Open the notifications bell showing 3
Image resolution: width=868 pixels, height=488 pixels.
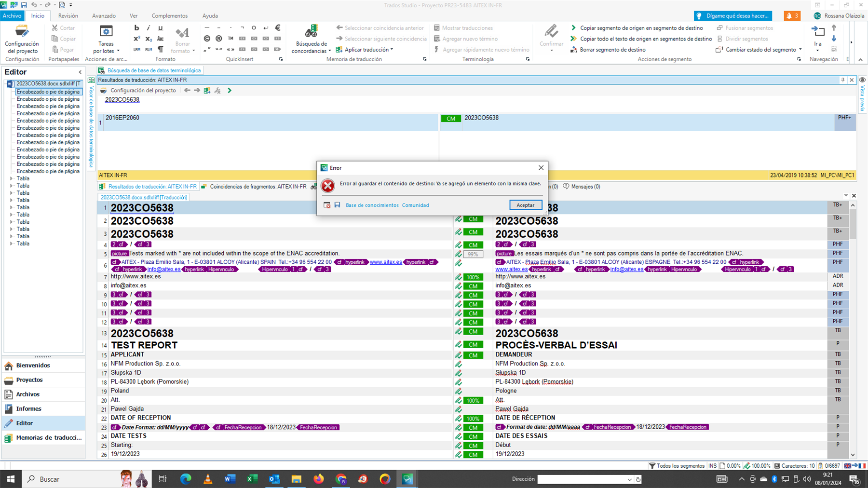tap(792, 15)
